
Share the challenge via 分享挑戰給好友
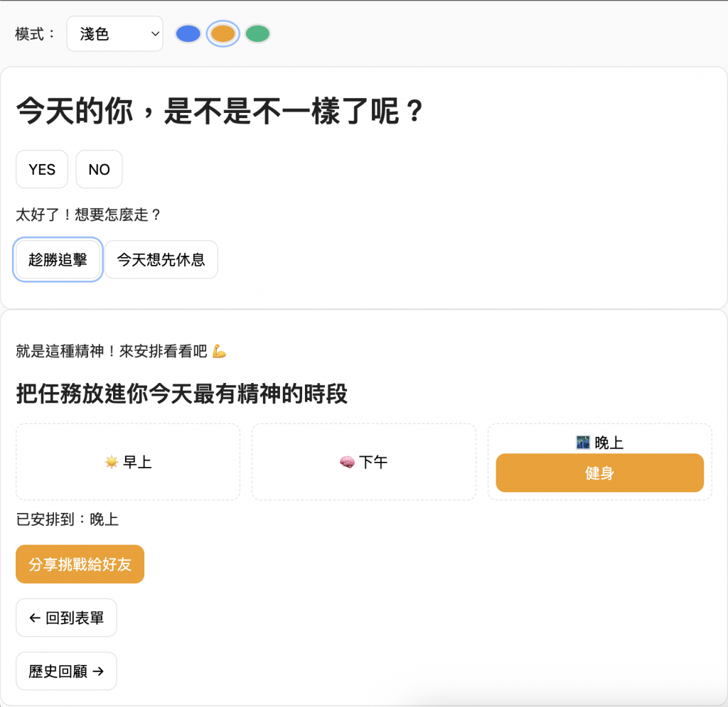tap(80, 564)
